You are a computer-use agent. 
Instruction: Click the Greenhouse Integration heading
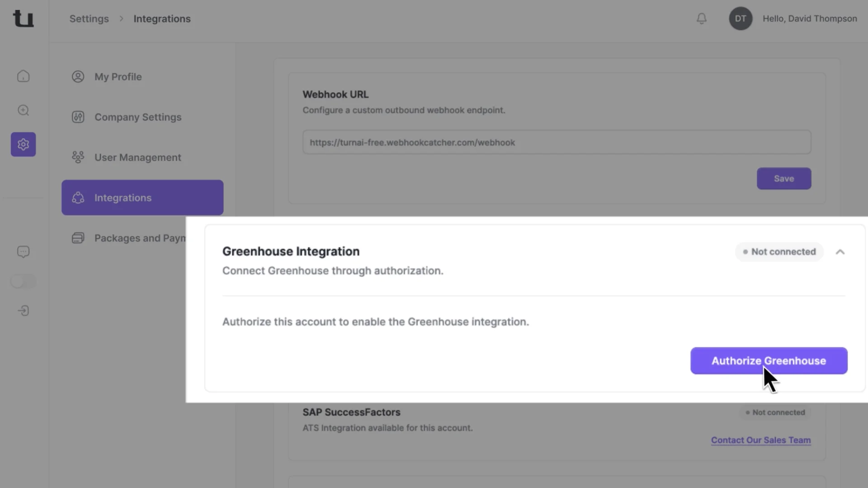click(x=291, y=252)
